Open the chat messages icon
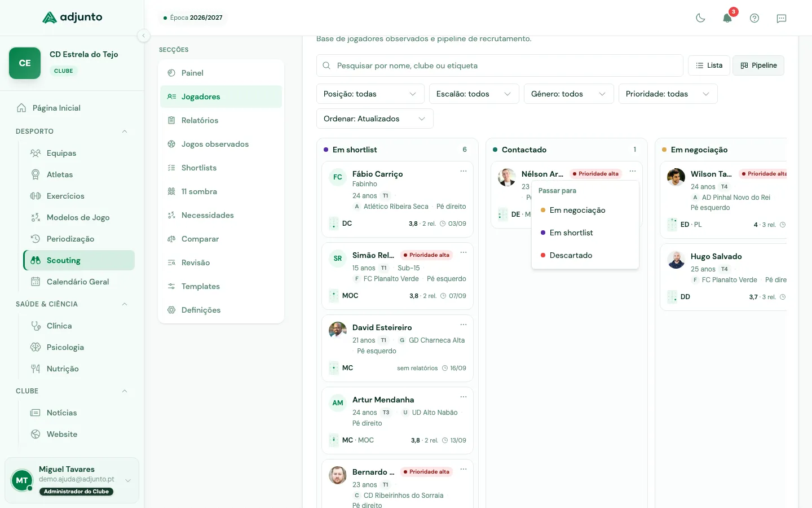Image resolution: width=812 pixels, height=508 pixels. tap(782, 18)
